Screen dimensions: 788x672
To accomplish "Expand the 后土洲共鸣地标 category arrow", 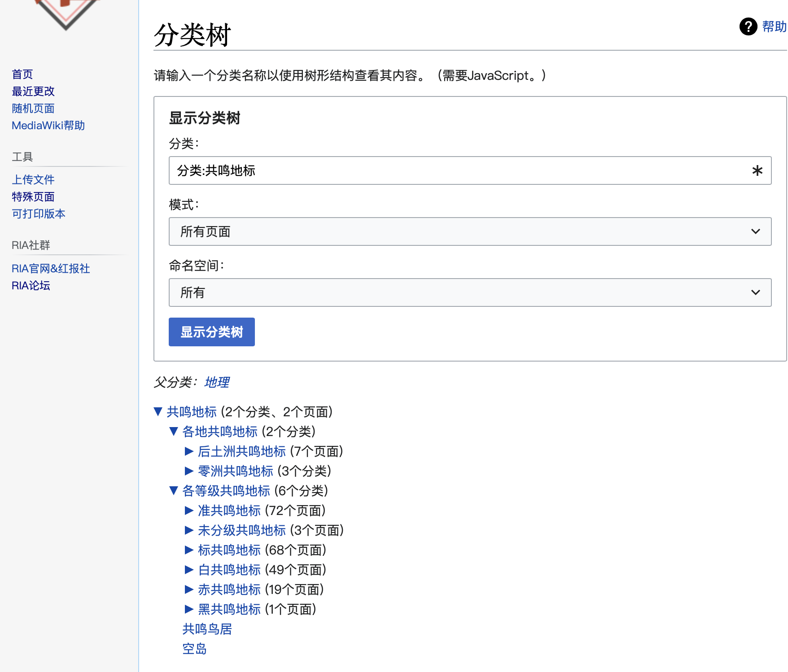I will click(189, 451).
